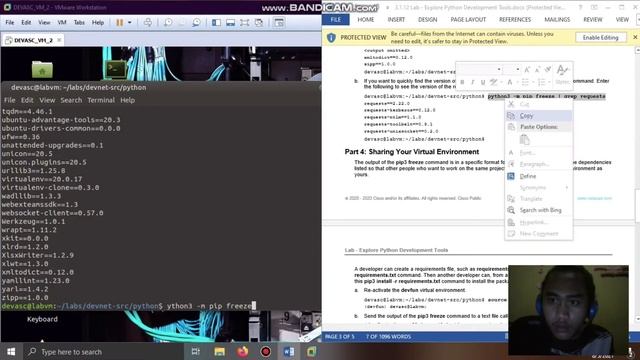640x360 pixels.
Task: Click the VMware pause virtual machine button
Action: [x=119, y=23]
